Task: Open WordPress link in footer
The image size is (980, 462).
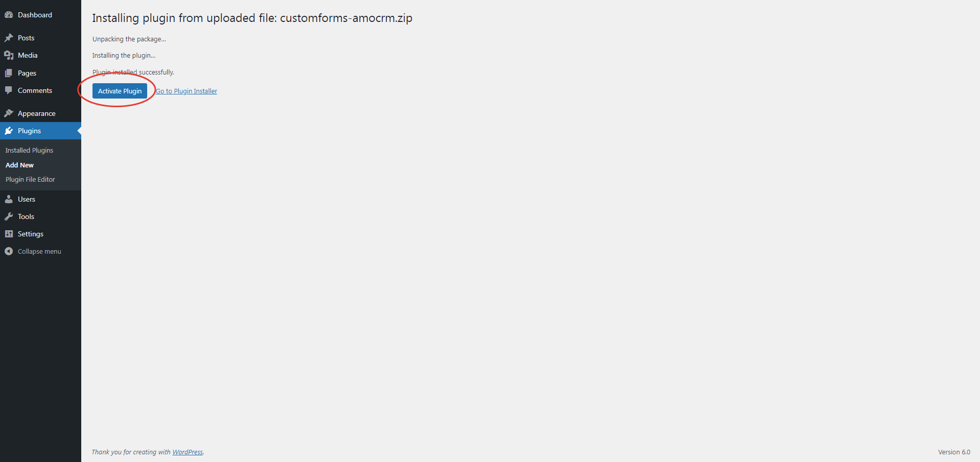Action: [x=188, y=452]
